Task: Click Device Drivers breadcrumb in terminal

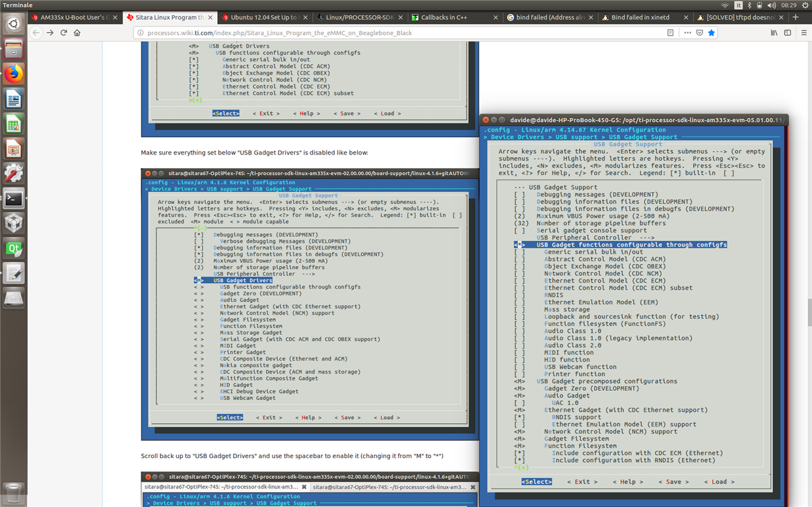Action: pos(517,137)
